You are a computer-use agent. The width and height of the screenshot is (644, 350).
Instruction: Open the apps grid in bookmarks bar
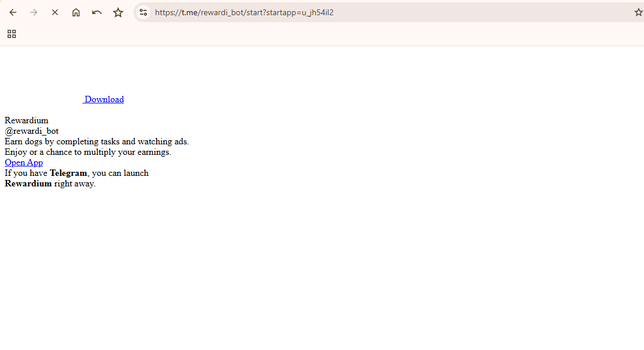click(x=12, y=34)
